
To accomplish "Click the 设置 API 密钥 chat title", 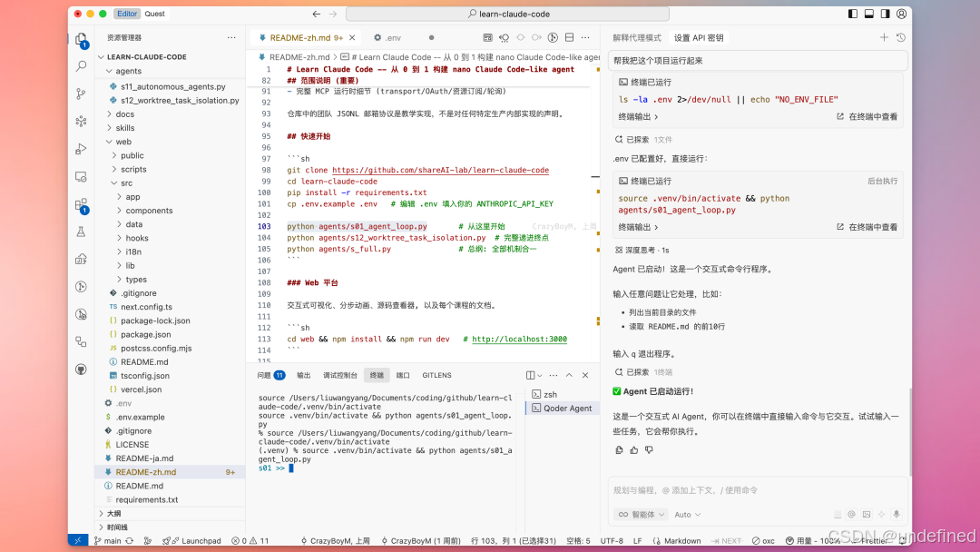I will click(x=699, y=37).
